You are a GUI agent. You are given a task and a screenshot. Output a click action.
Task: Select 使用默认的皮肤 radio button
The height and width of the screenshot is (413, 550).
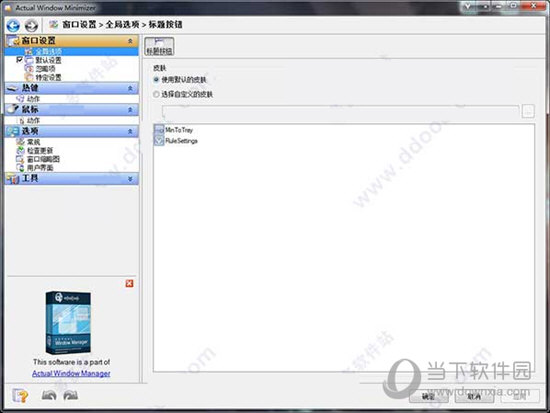point(156,80)
